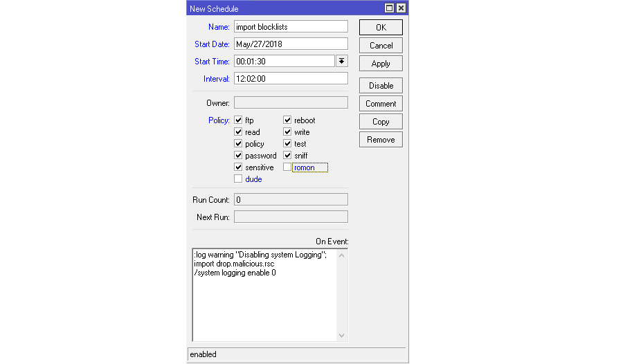Viewport: 623px width, 364px height.
Task: Click the 'On Event:' label
Action: 332,242
